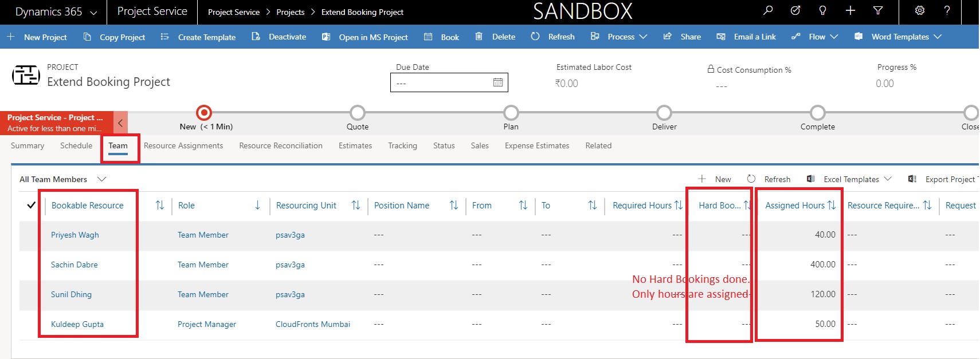Open Priyesh Wagh resource link
This screenshot has height=359, width=980.
tap(75, 235)
